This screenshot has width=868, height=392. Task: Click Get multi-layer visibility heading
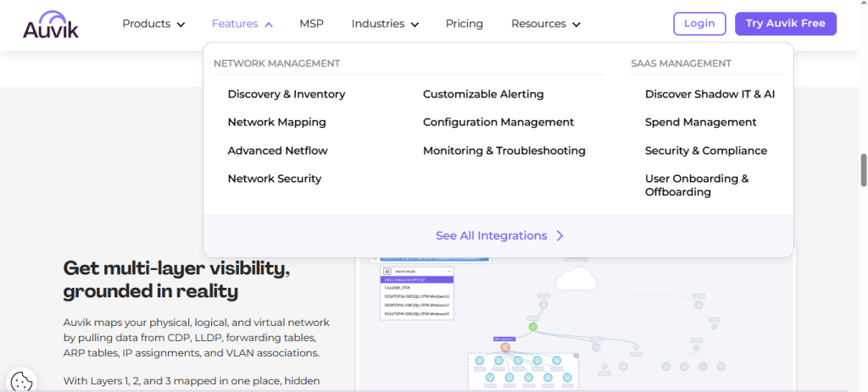click(176, 279)
